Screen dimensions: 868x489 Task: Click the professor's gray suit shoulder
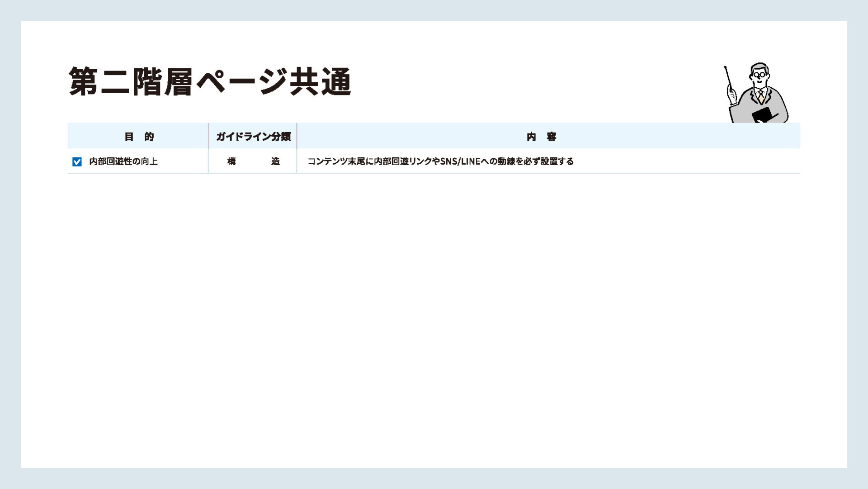[x=777, y=96]
